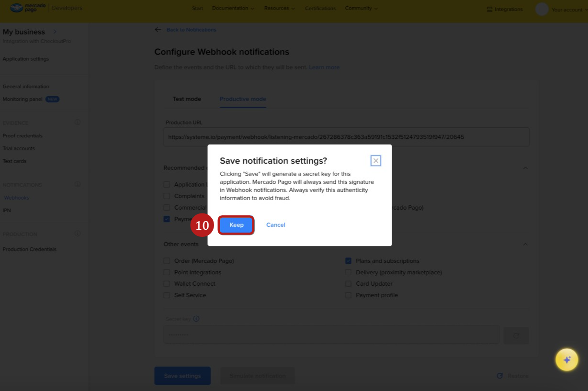The height and width of the screenshot is (391, 588).
Task: Click the Save settings button
Action: point(182,376)
